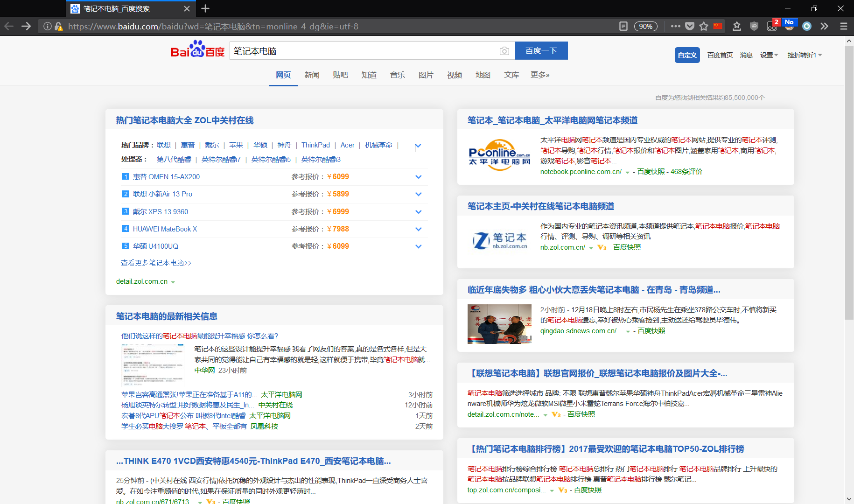The width and height of the screenshot is (854, 504).
Task: Expand the 热门品牌 brand list chevron
Action: [x=418, y=146]
